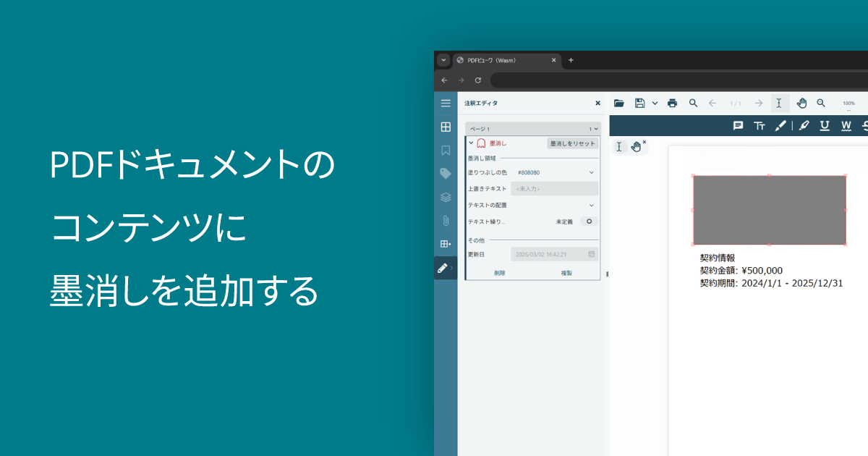Select the hand (pan) tool in the toolbar

click(x=802, y=104)
